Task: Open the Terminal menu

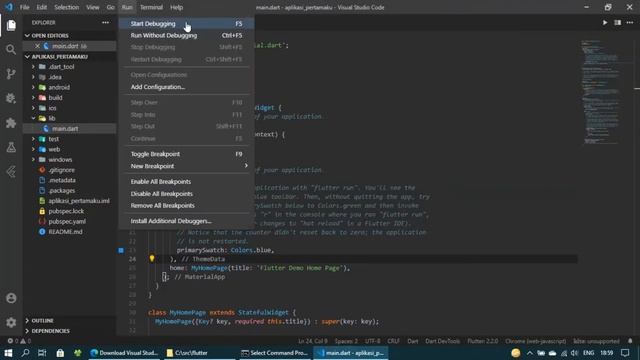Action: pos(151,7)
